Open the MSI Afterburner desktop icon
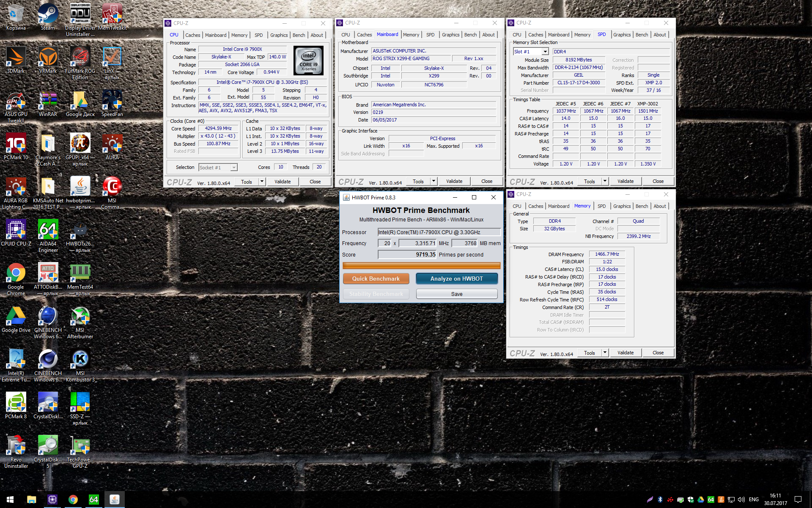Image resolution: width=812 pixels, height=508 pixels. pos(80,323)
